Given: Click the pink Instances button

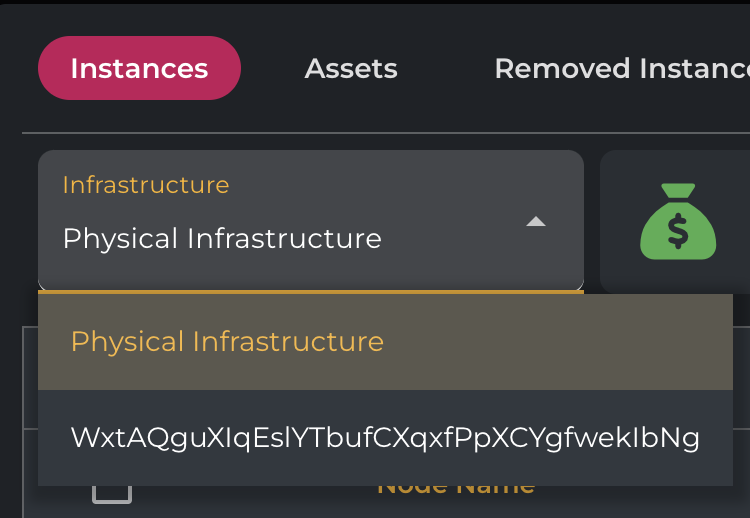Looking at the screenshot, I should [x=139, y=68].
